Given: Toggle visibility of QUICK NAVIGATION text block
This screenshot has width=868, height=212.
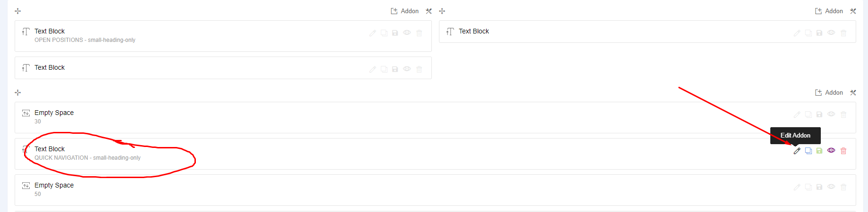Looking at the screenshot, I should [831, 150].
